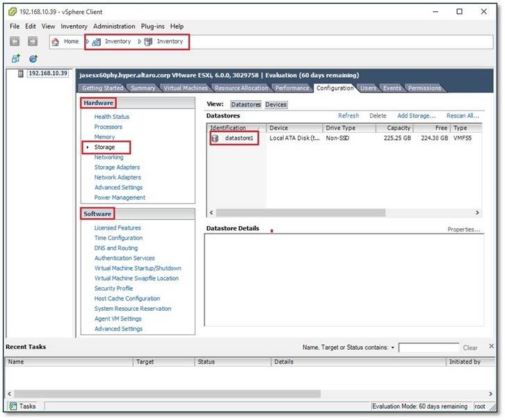505x420 pixels.
Task: Open the Inventory menu
Action: click(74, 26)
